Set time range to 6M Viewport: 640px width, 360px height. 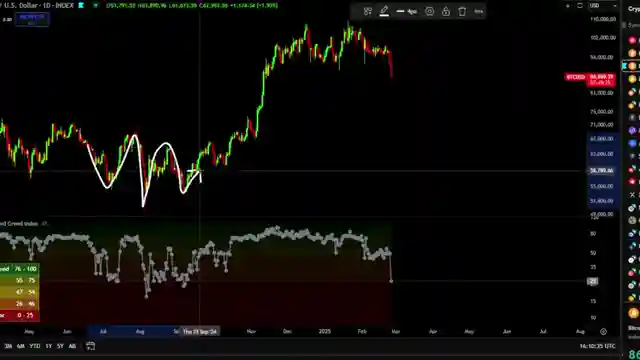(21, 346)
